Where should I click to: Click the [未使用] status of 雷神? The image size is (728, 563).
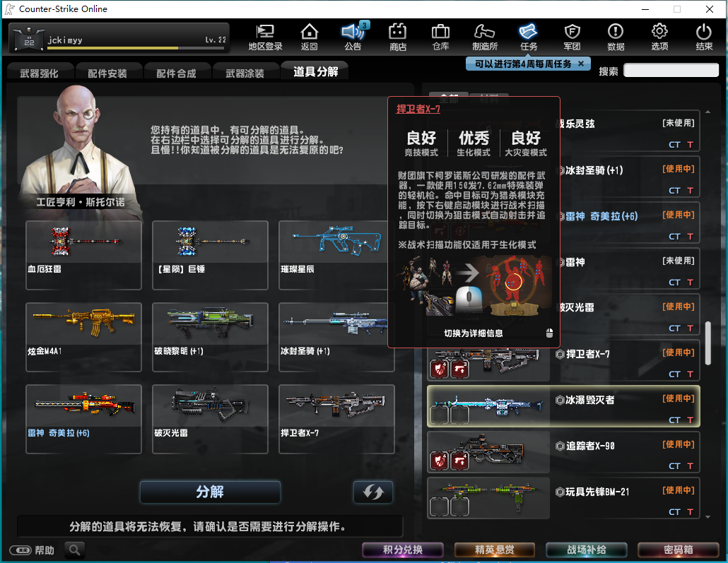tap(679, 261)
